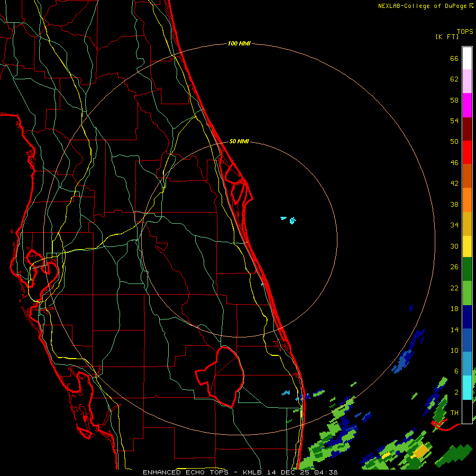Click the "2" legend value
476x476 pixels.
coord(456,392)
